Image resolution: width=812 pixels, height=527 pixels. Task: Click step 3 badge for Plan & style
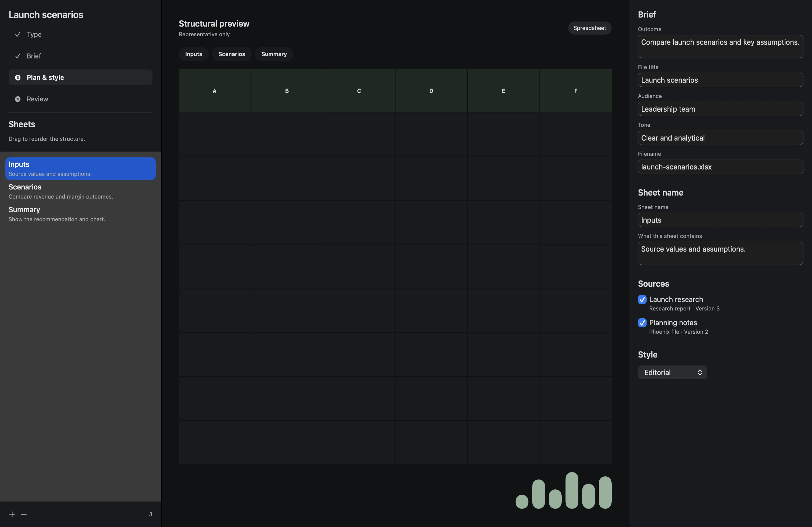18,78
